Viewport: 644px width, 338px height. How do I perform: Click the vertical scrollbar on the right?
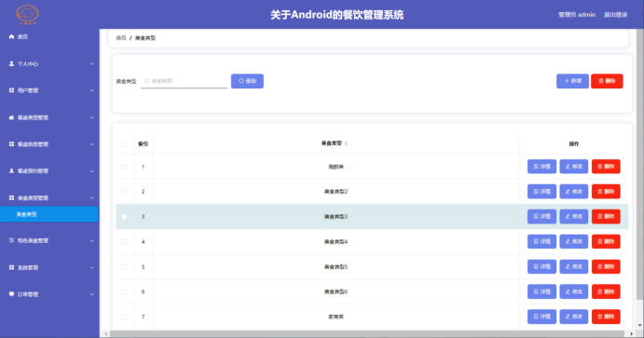pyautogui.click(x=640, y=164)
